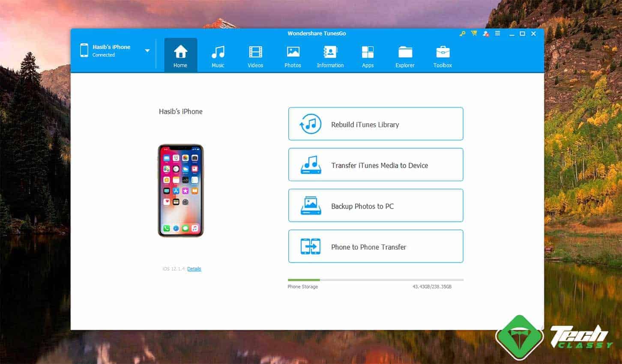Select Transfer iTunes Media to Device
622x364 pixels.
pos(376,165)
